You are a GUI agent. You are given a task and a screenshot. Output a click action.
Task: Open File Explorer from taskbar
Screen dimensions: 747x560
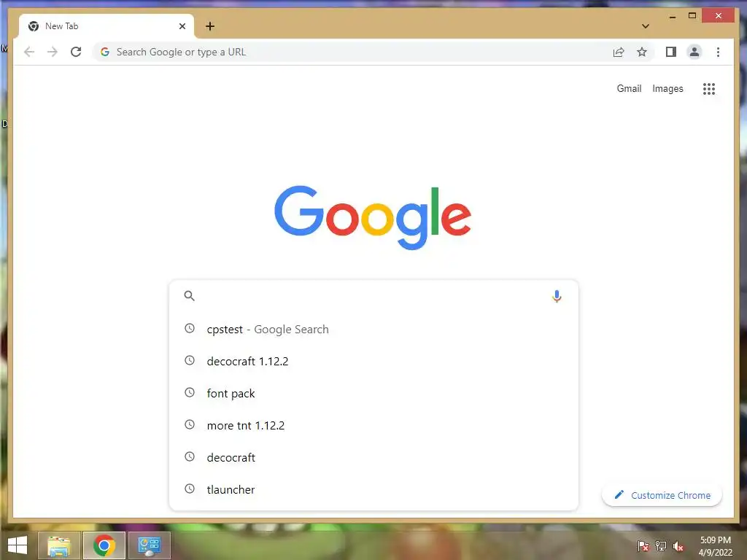59,545
